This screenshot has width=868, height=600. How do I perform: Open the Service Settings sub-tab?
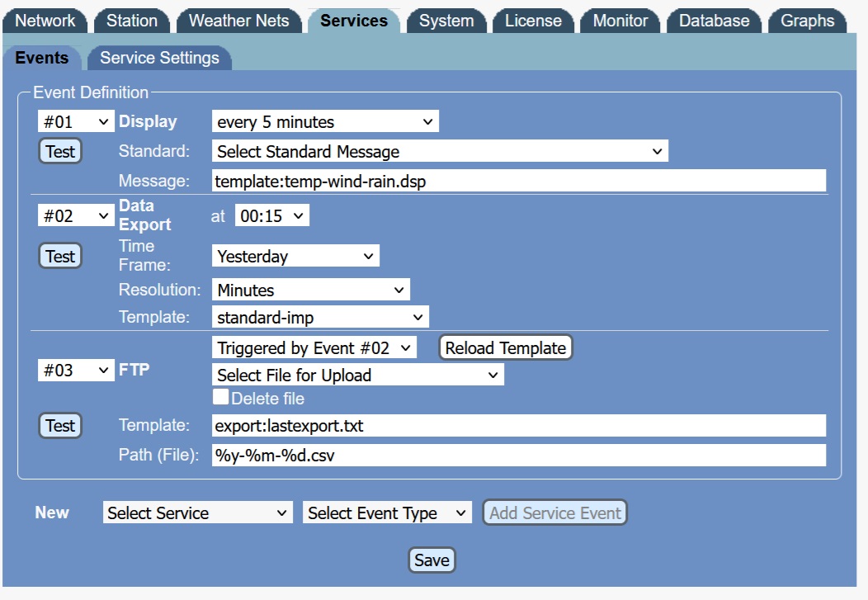159,58
